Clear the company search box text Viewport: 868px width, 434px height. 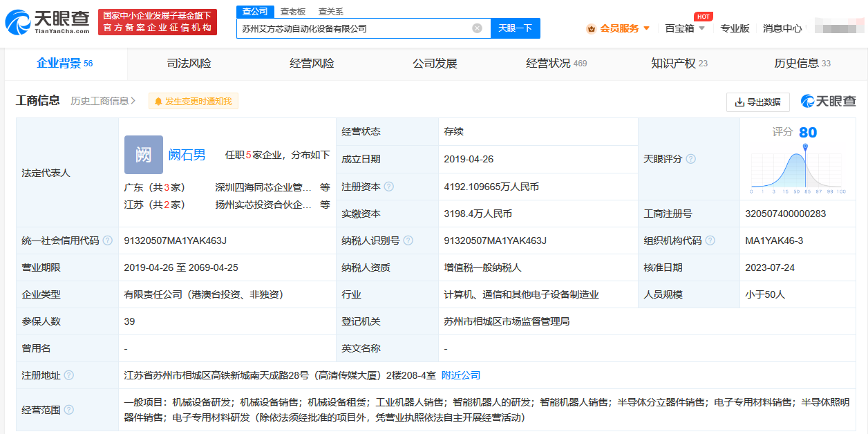pos(477,28)
